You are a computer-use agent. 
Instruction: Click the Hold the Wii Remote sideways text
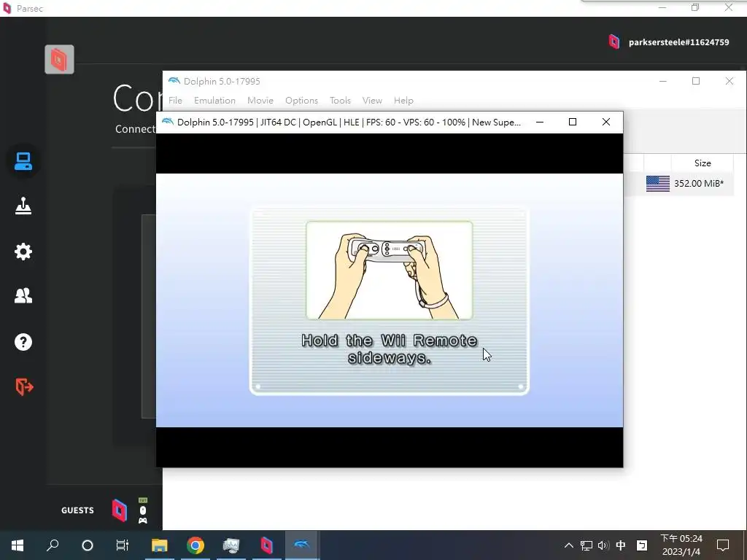(390, 349)
